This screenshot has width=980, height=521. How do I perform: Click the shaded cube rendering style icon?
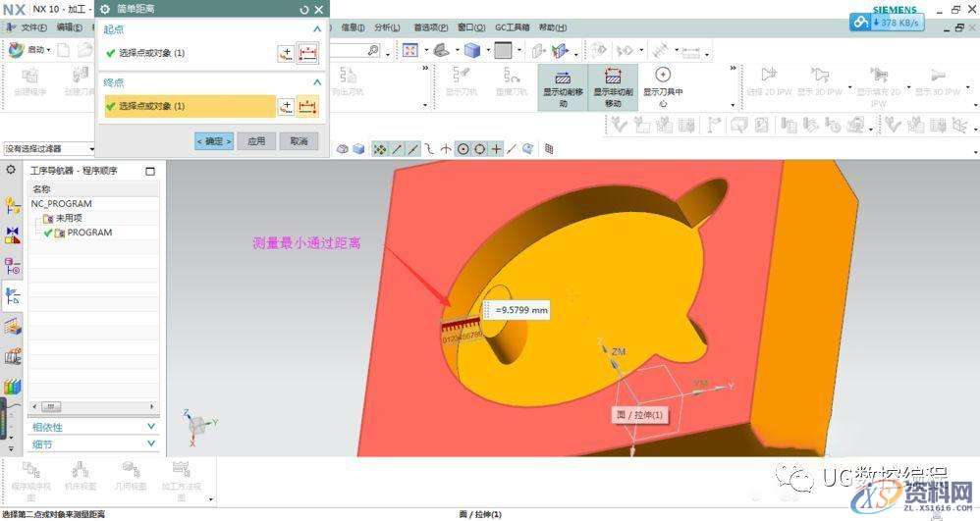point(472,50)
